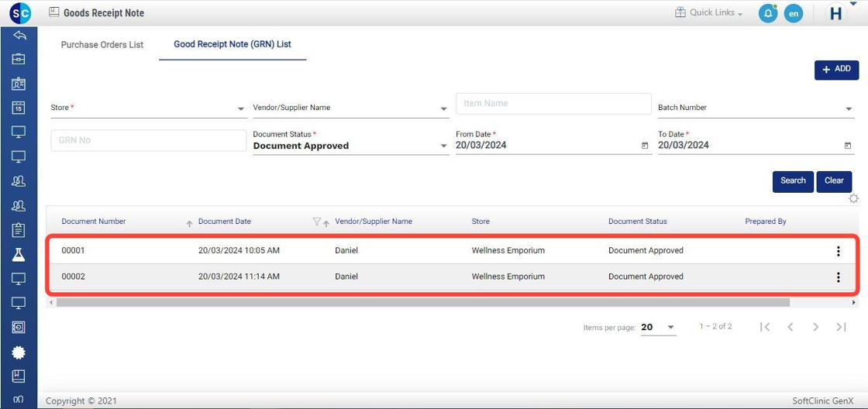Click the gear settings icon in sidebar

click(x=19, y=352)
